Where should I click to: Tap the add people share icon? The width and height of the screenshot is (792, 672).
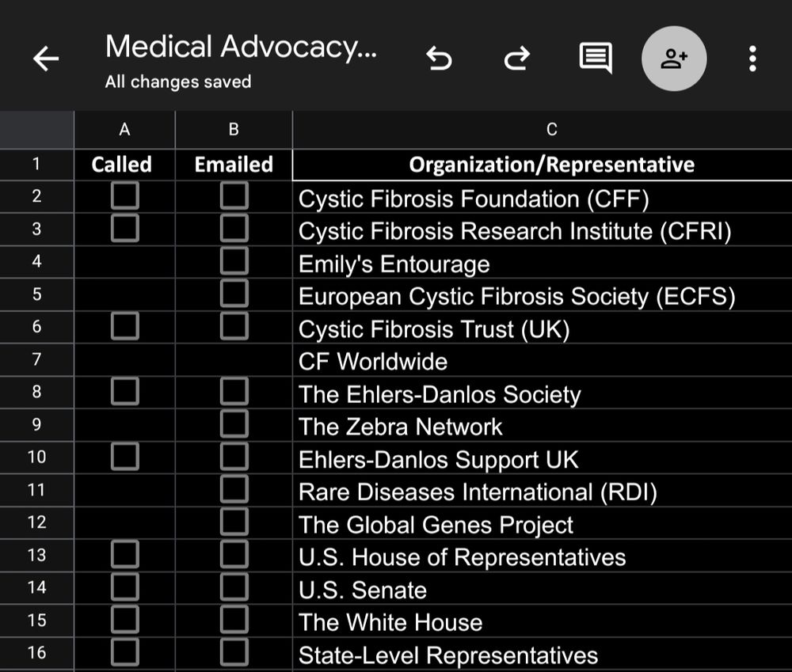point(673,59)
